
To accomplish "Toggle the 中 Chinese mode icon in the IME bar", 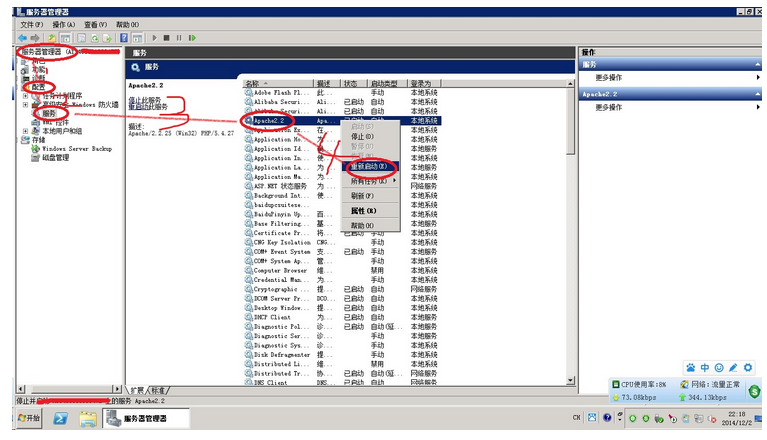I will (705, 368).
